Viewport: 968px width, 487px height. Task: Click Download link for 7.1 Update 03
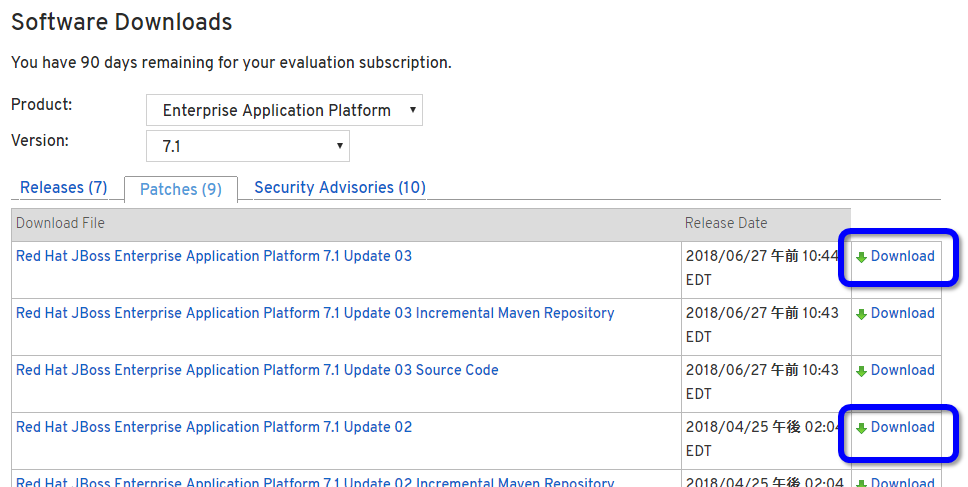[x=903, y=256]
